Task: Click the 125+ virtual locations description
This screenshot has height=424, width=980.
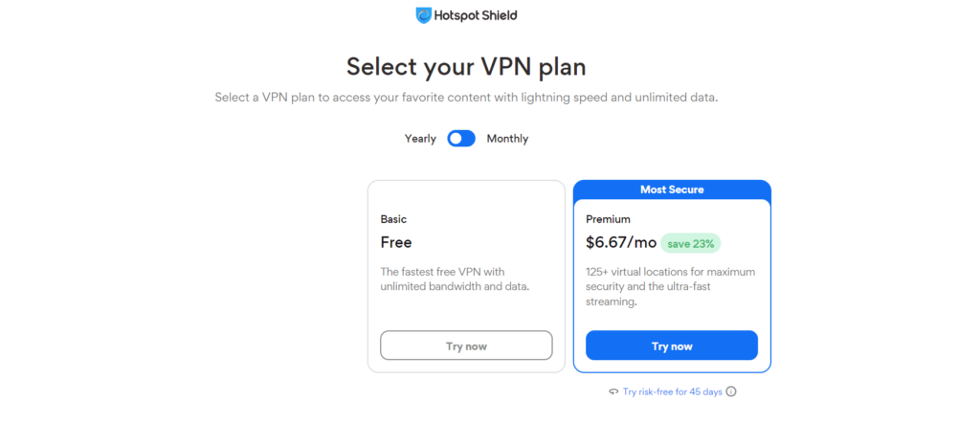Action: pos(671,287)
